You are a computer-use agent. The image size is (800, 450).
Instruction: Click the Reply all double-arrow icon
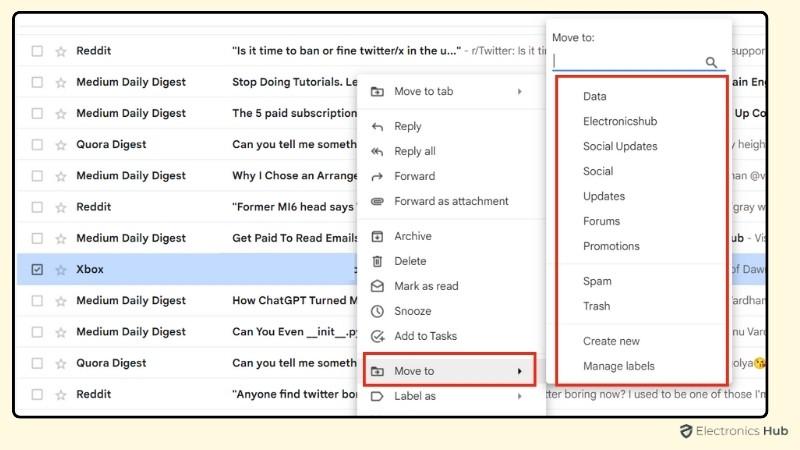[377, 152]
